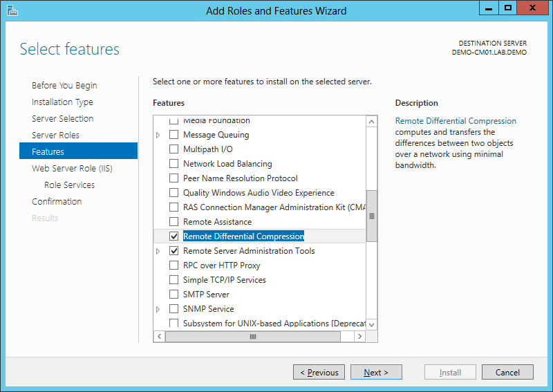Click the wizard icon in title bar
Viewport: 553px width, 392px height.
pyautogui.click(x=12, y=10)
